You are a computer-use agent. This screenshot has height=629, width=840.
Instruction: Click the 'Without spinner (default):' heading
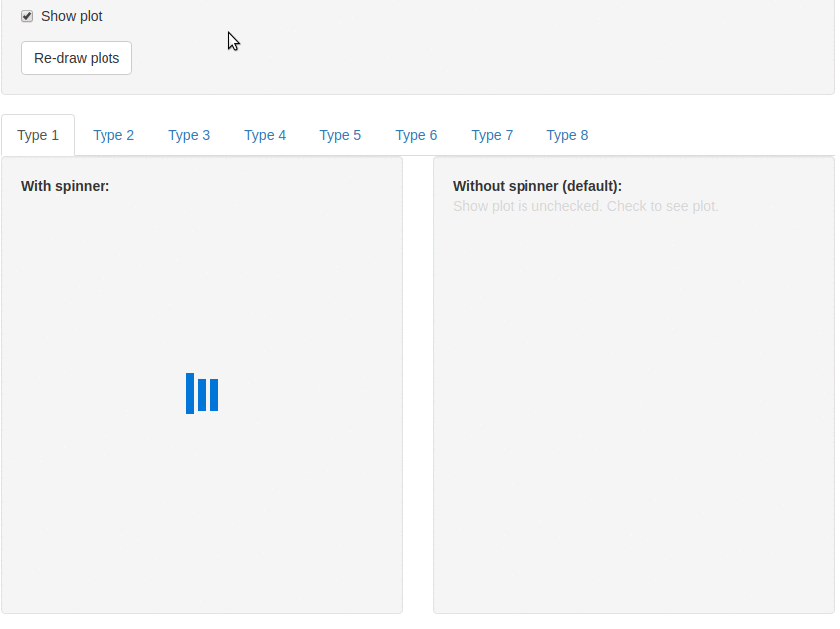pos(537,186)
